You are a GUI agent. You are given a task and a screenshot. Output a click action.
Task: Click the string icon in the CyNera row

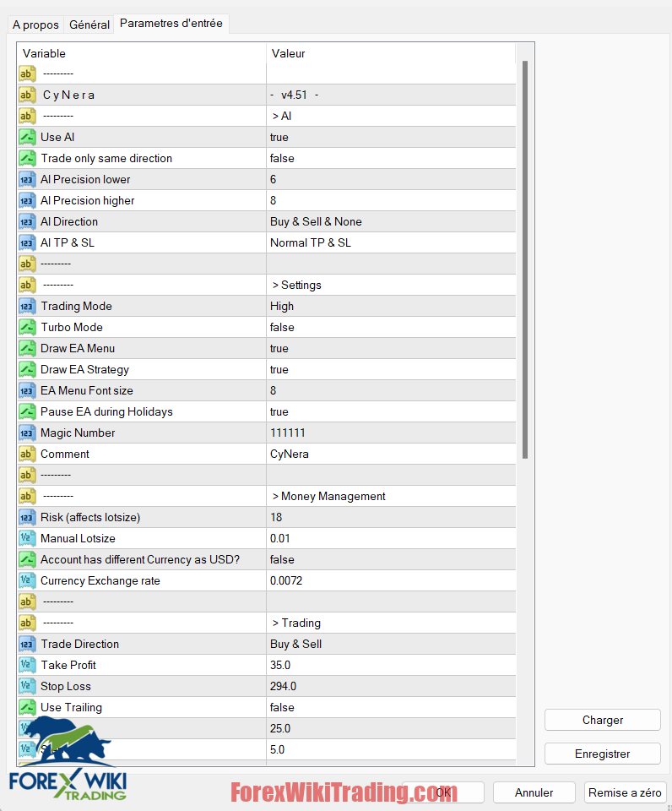27,95
